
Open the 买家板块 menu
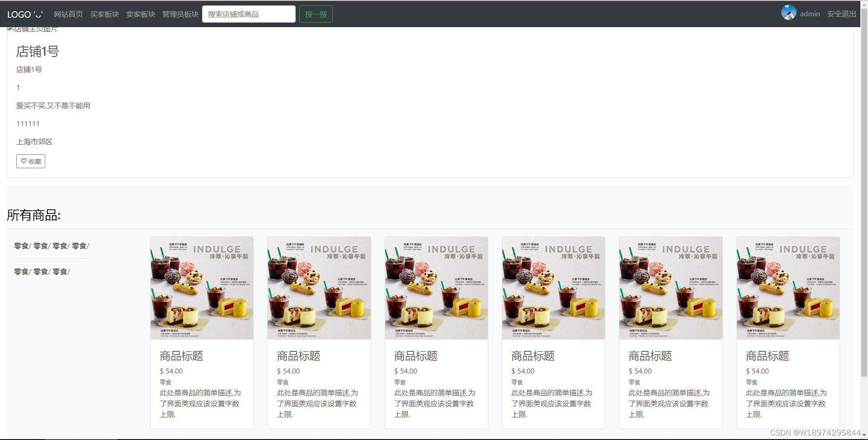point(104,14)
